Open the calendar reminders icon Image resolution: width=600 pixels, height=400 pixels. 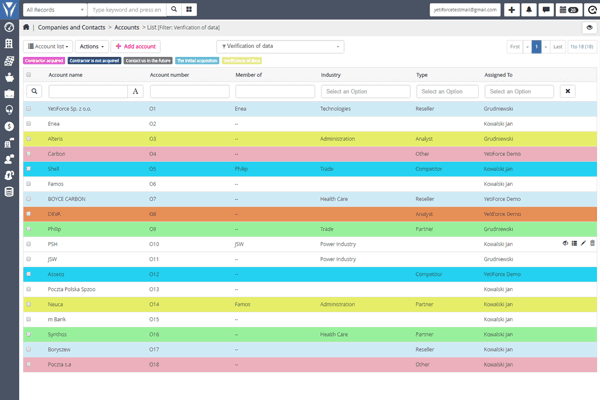click(565, 9)
